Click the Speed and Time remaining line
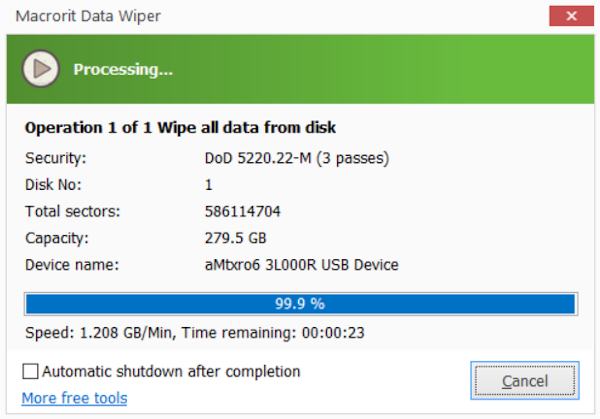600x419 pixels. (195, 333)
